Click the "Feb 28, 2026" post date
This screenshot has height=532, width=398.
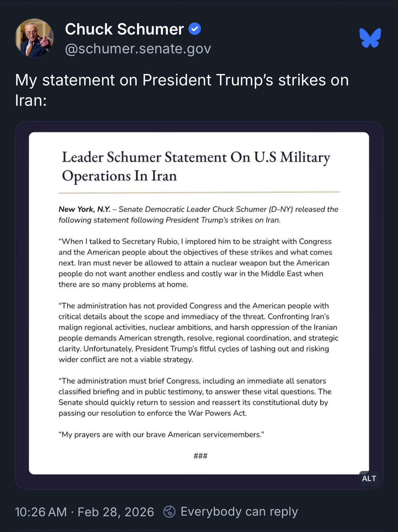[116, 512]
